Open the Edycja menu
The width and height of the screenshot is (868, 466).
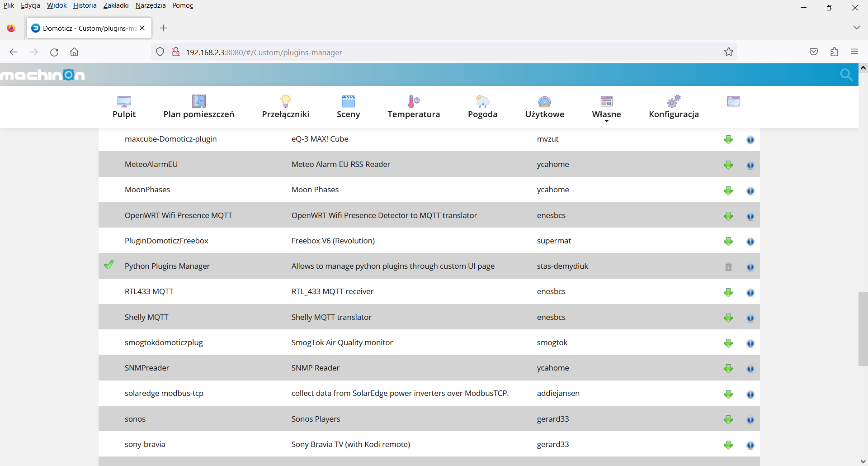(x=30, y=5)
